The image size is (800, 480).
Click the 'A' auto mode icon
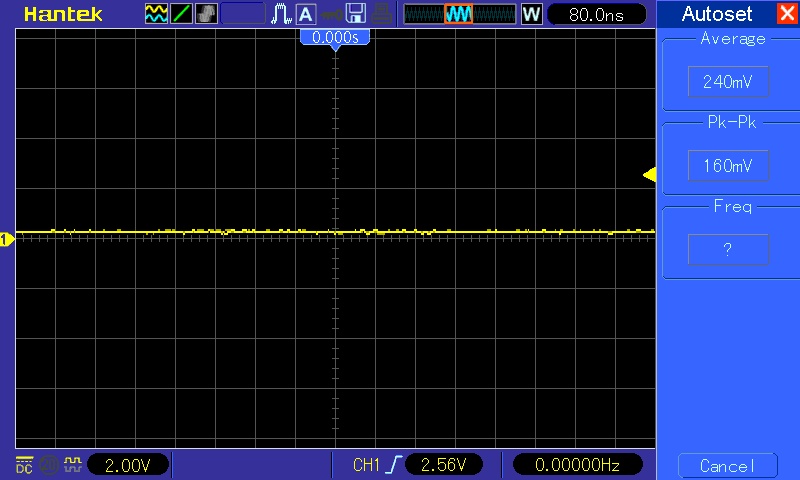click(x=305, y=14)
